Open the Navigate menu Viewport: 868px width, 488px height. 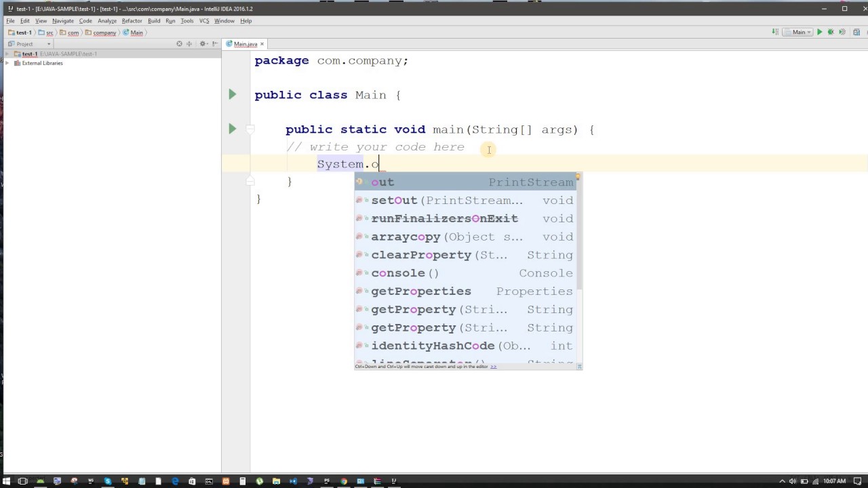tap(62, 21)
